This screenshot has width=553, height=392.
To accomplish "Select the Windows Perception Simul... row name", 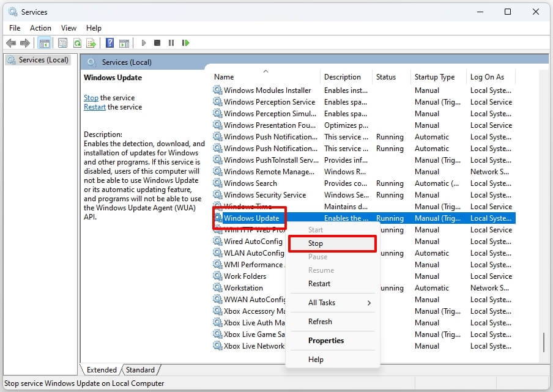I will point(270,114).
